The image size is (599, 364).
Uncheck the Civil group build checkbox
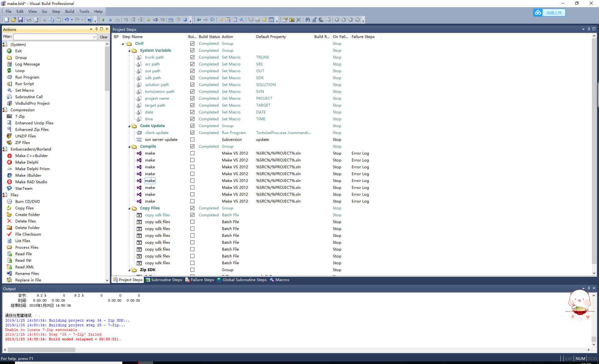(192, 44)
